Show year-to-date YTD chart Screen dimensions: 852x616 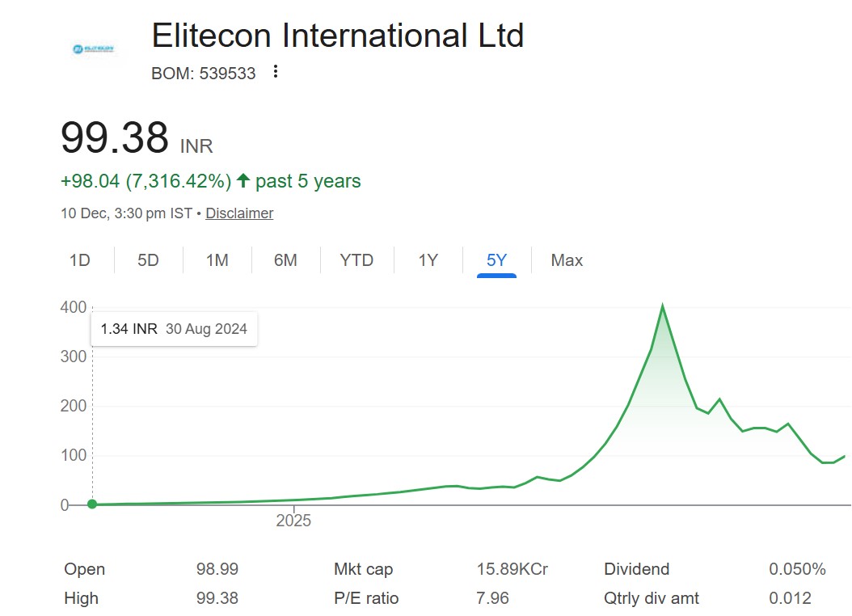pos(356,260)
